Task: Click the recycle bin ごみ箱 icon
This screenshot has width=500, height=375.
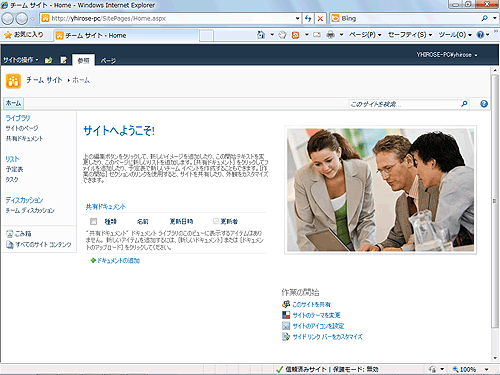Action: point(9,234)
